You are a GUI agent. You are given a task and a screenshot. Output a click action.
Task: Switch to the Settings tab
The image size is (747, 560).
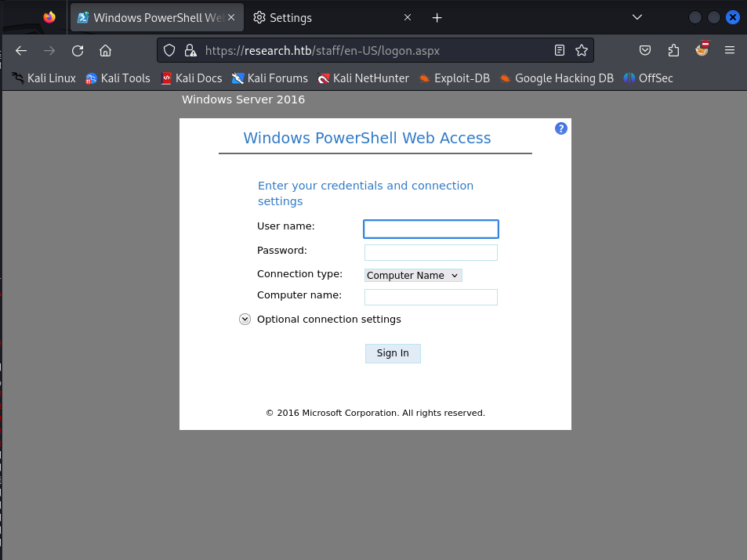coord(331,17)
